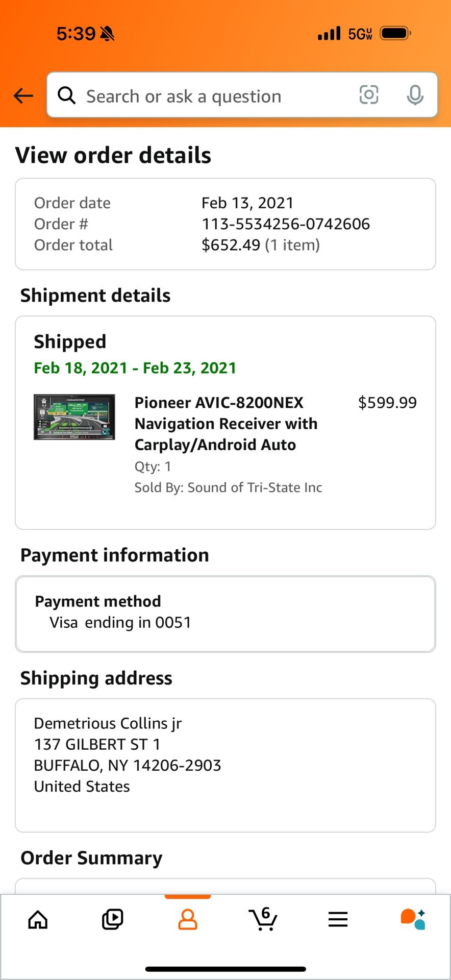The width and height of the screenshot is (451, 980).
Task: Tap the back arrow icon
Action: coord(23,95)
